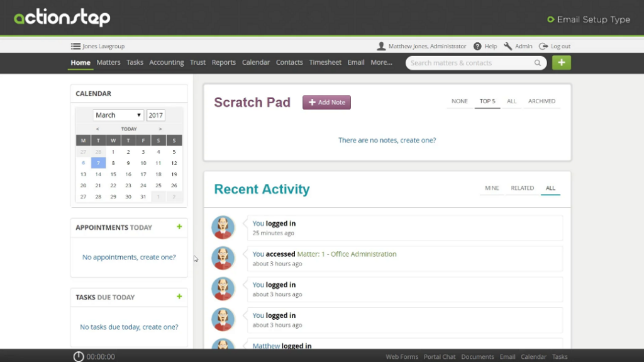Viewport: 644px width, 362px height.
Task: Select March 15 in the calendar
Action: (x=113, y=174)
